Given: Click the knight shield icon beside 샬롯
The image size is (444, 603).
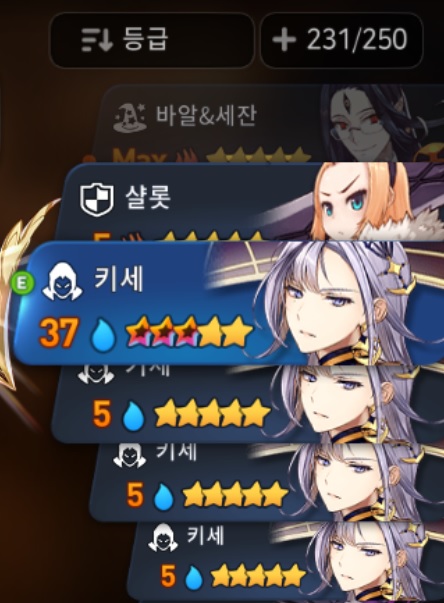Looking at the screenshot, I should (x=96, y=199).
